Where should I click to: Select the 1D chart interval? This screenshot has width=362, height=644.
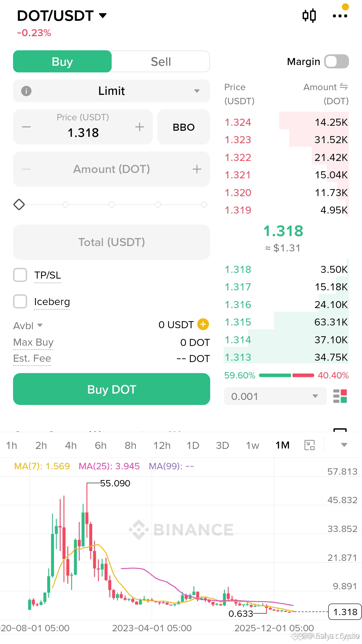pos(193,445)
